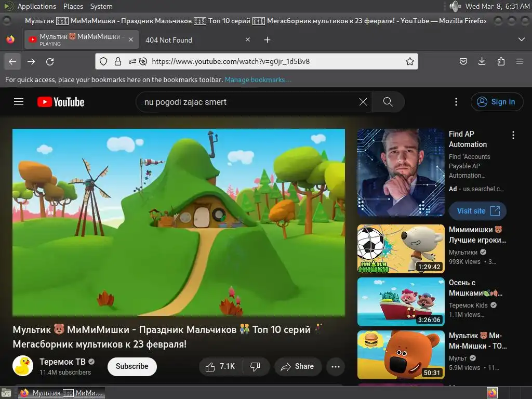
Task: Click the Firefox icon in bottom panel tray
Action: click(492, 393)
